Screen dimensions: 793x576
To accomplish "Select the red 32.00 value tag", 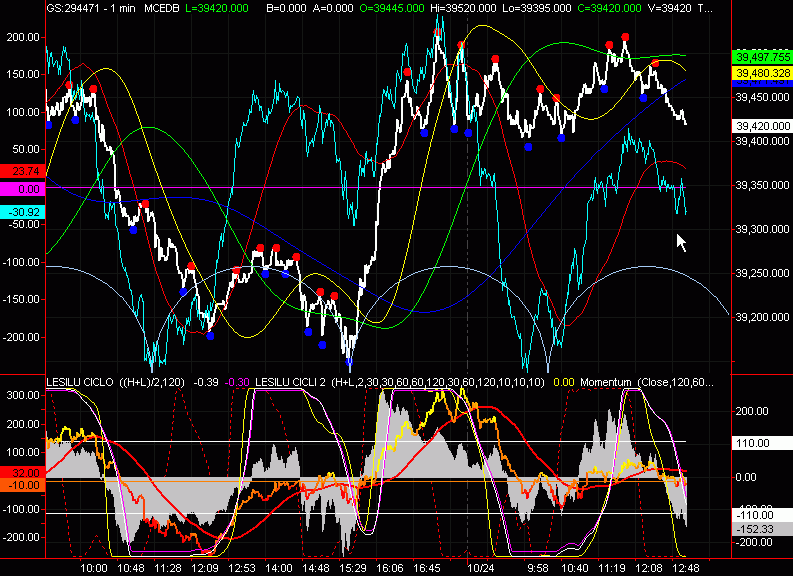I will (23, 473).
